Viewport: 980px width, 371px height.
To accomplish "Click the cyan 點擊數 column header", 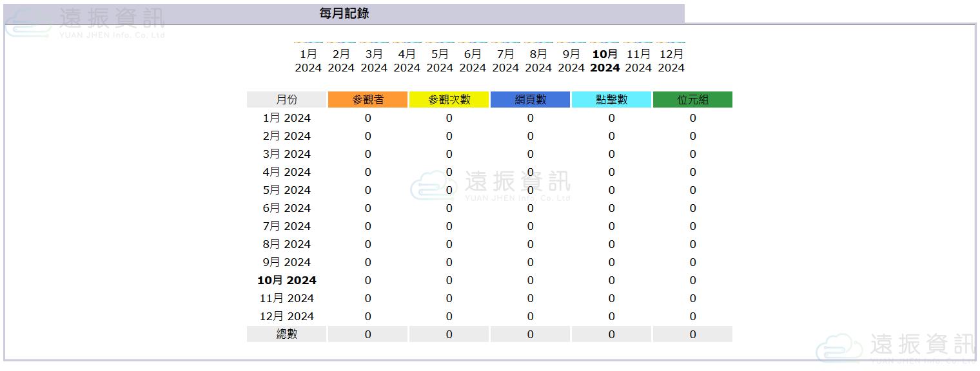I will [x=611, y=100].
